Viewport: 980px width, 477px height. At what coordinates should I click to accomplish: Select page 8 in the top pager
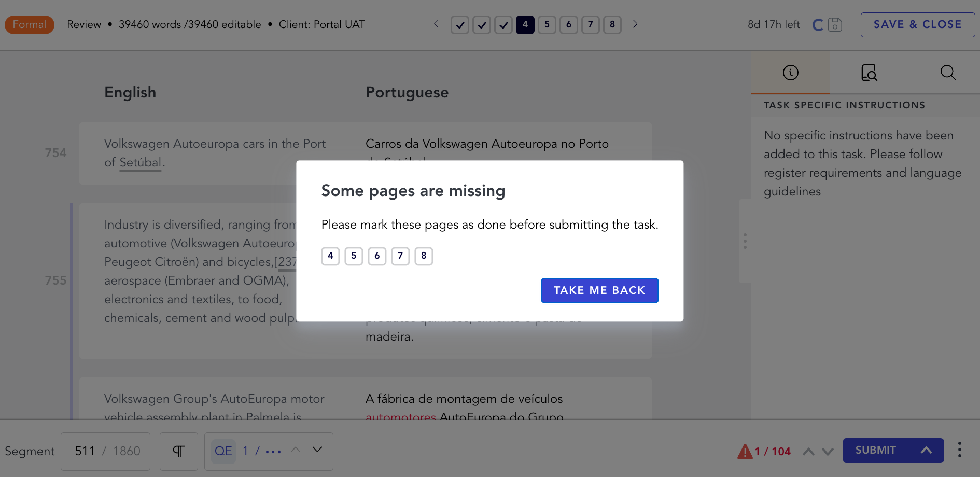coord(612,24)
